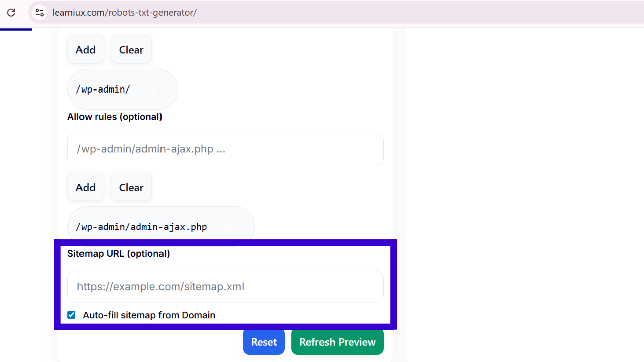The height and width of the screenshot is (362, 644).
Task: Clear all allow rules with Clear button
Action: pyautogui.click(x=131, y=187)
